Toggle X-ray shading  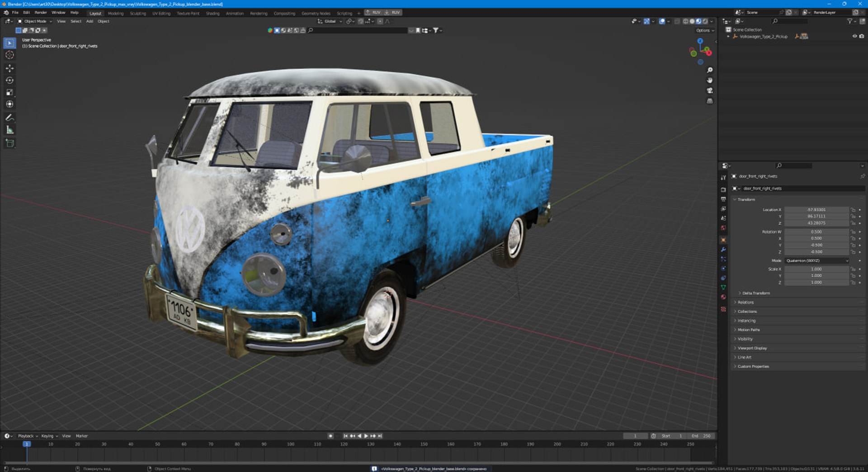[677, 21]
